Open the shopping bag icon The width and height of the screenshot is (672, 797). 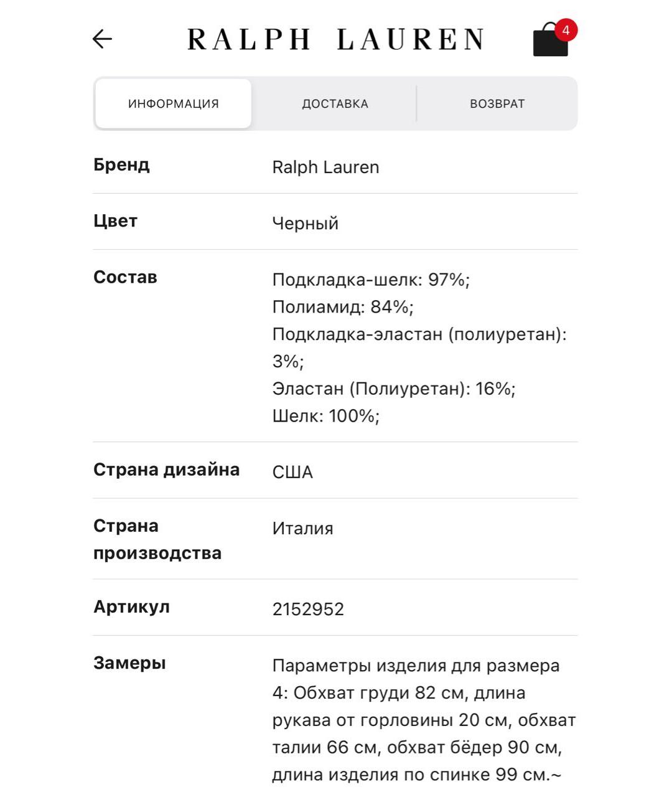pyautogui.click(x=551, y=40)
